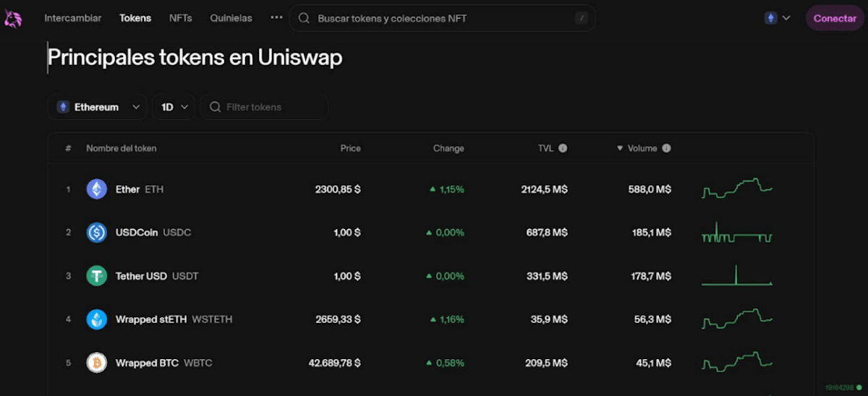Click the Wrapped stETH token logo
Viewport: 868px width, 396px height.
tap(97, 319)
